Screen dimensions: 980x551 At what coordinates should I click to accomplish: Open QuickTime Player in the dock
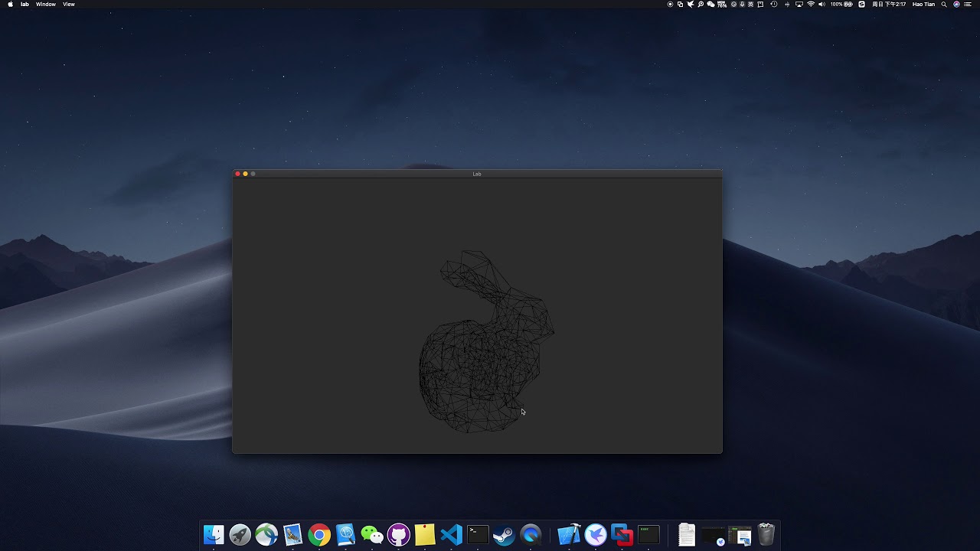tap(531, 534)
